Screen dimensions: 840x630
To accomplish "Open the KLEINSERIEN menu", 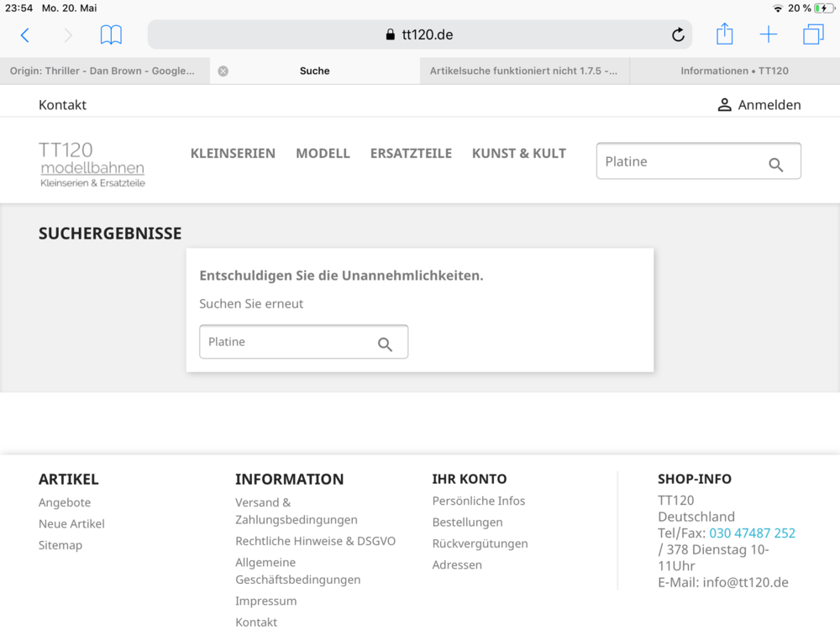I will [233, 154].
